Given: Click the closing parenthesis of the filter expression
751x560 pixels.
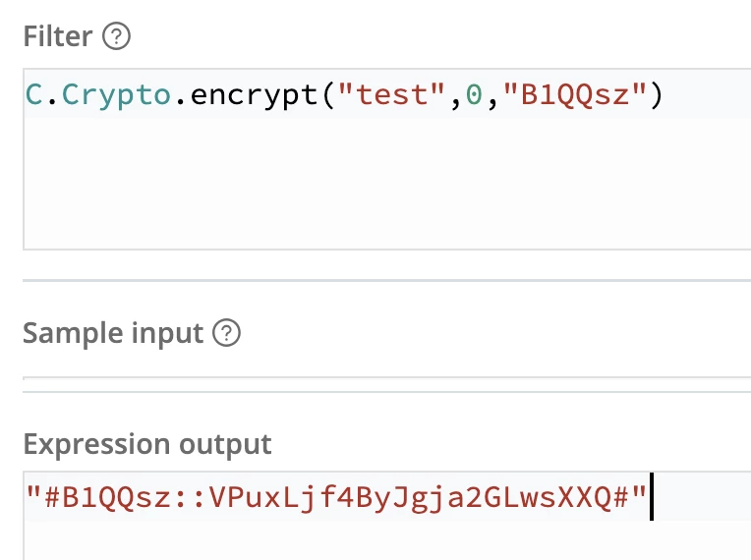Looking at the screenshot, I should 657,94.
